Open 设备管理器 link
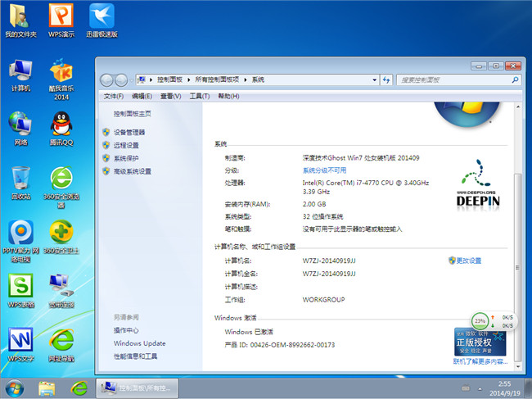 click(x=129, y=133)
